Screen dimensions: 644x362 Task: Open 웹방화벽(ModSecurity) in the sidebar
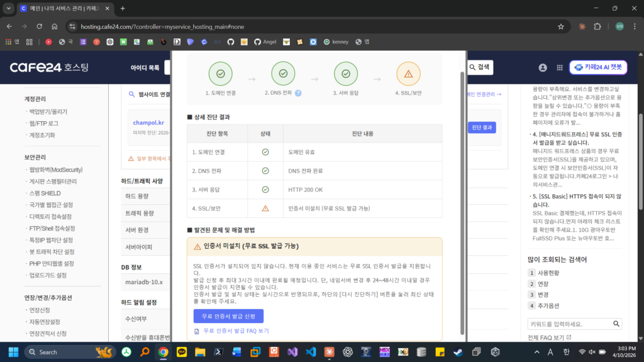55,170
